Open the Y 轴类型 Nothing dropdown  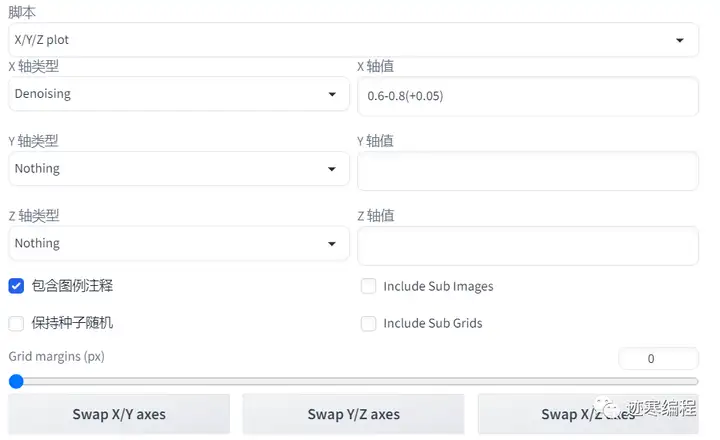point(170,169)
